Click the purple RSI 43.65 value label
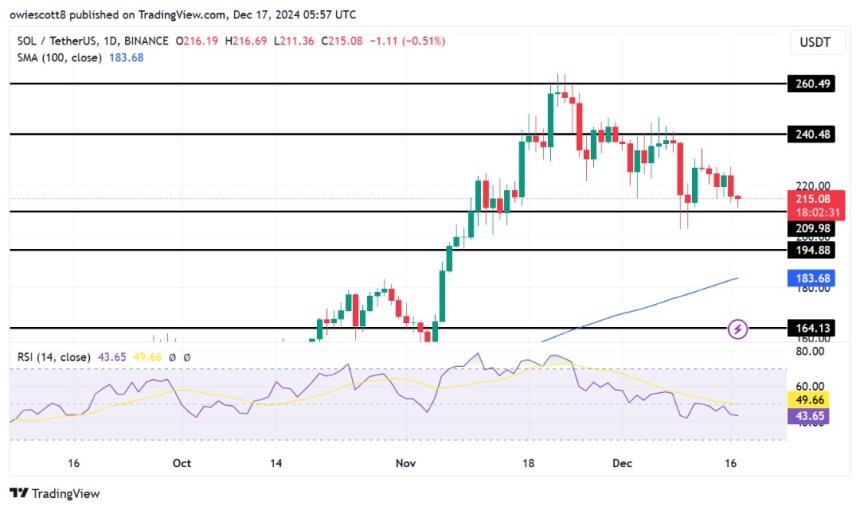Screen dimensions: 860x510 [809, 416]
